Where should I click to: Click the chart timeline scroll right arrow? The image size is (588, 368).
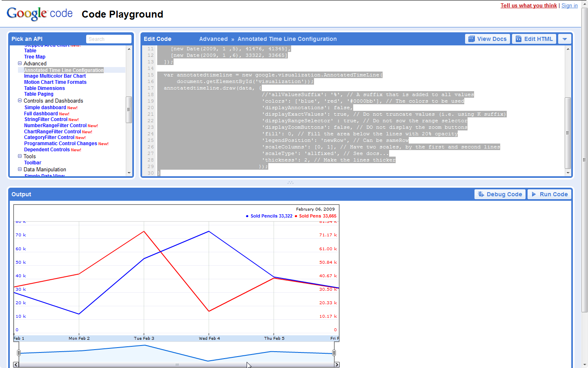[x=337, y=365]
